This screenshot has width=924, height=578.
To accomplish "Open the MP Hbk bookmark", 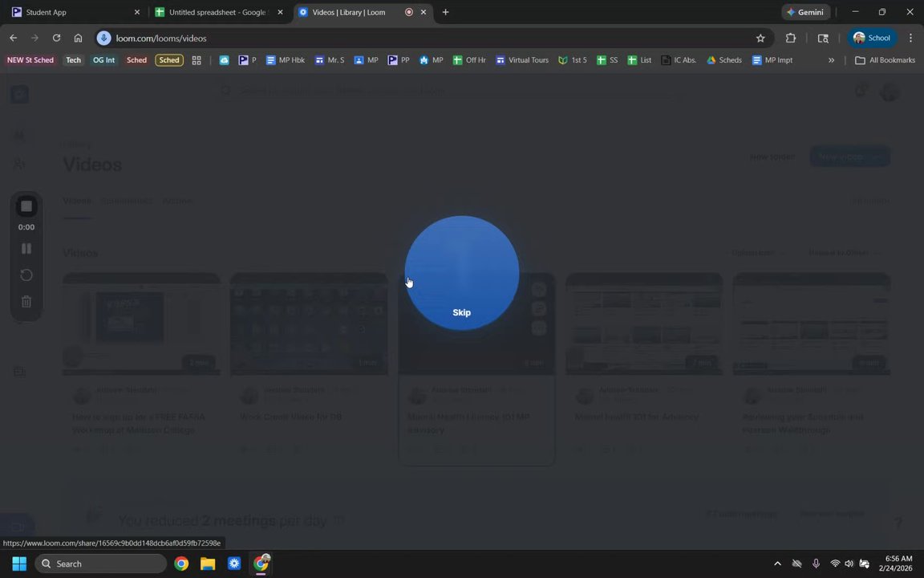I will (x=286, y=60).
